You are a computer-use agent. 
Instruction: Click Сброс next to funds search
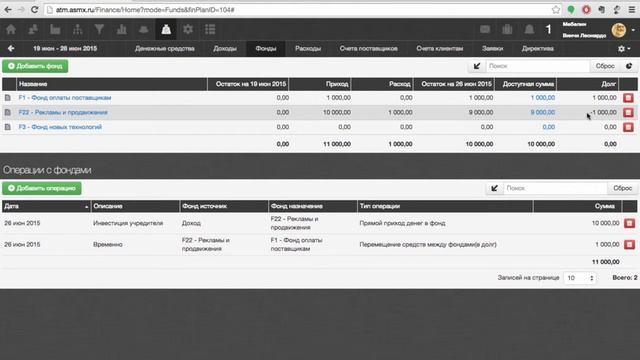click(x=605, y=66)
